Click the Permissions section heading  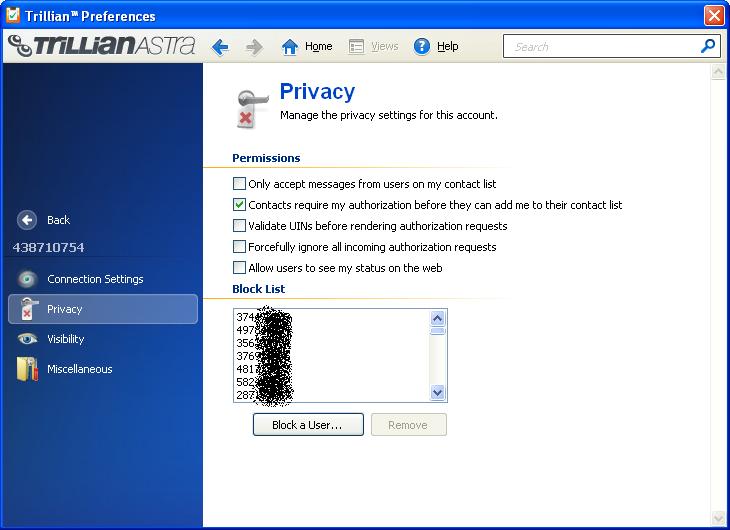(266, 158)
